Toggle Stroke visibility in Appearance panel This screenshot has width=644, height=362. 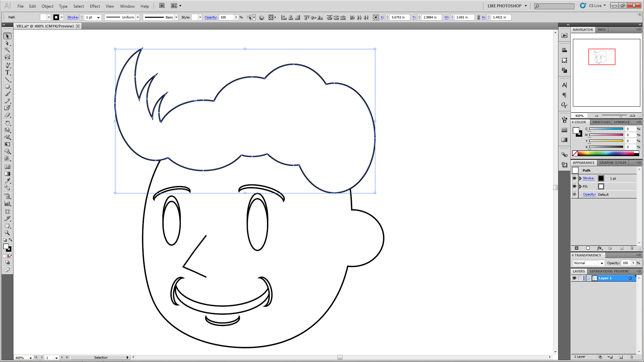(x=574, y=178)
